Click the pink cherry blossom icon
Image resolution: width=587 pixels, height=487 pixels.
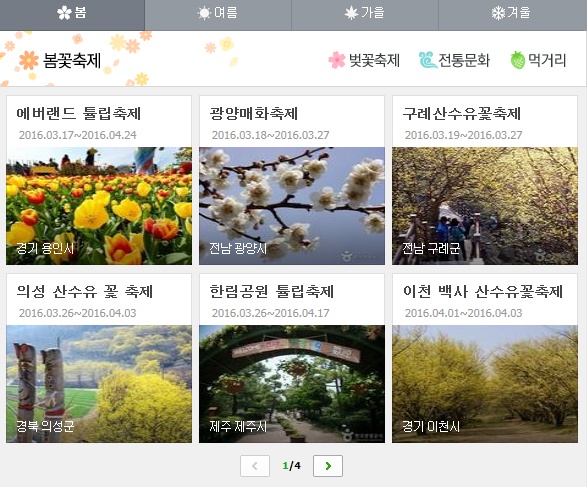tap(337, 60)
